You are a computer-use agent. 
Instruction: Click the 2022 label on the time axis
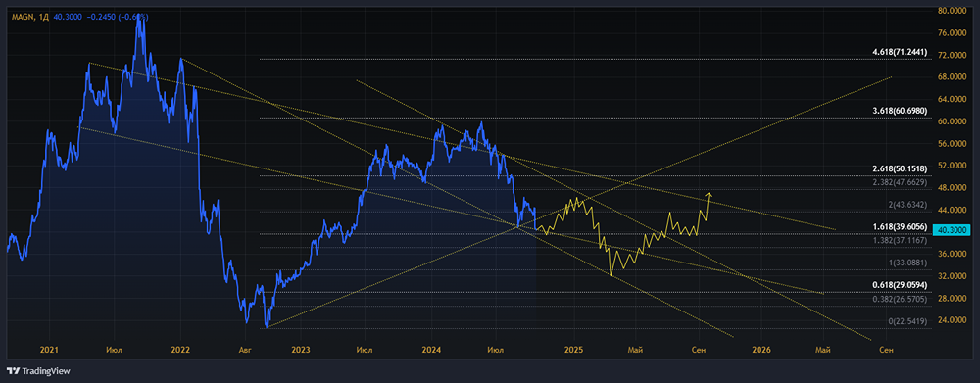pos(180,350)
